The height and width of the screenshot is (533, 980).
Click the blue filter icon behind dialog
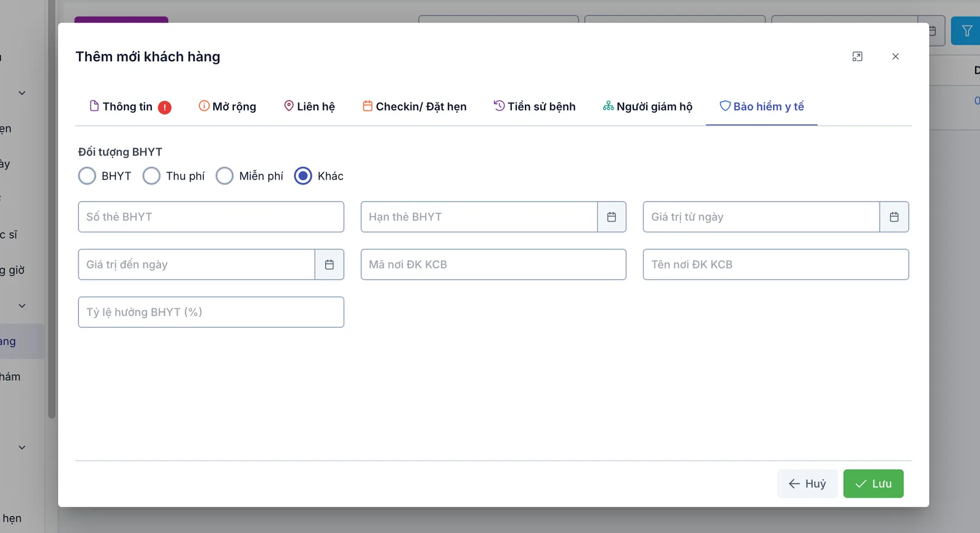pos(967,31)
